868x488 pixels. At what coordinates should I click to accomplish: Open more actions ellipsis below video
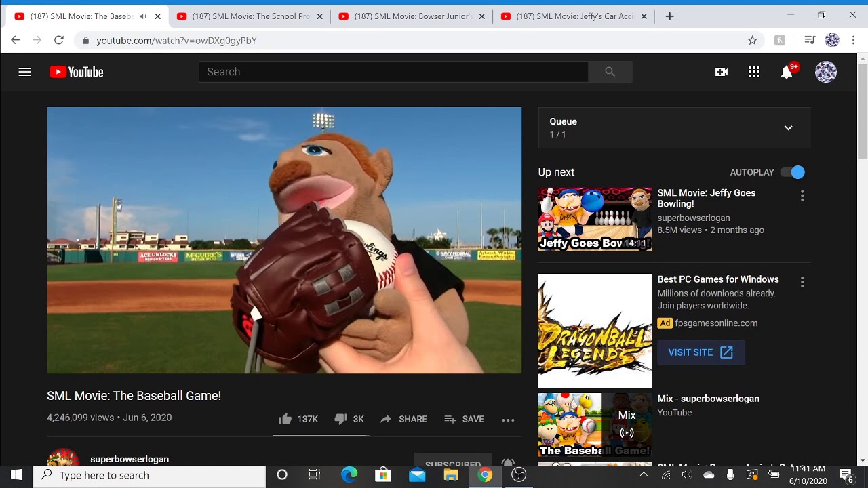pyautogui.click(x=508, y=420)
